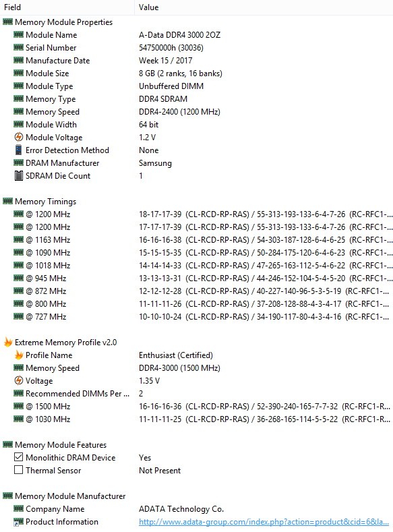The height and width of the screenshot is (532, 393).
Task: Select the Week 15 / 2017 value
Action: (165, 61)
